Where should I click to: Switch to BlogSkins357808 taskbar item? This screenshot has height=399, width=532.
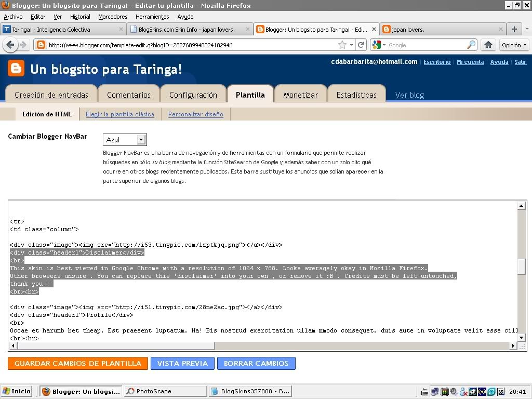coord(250,391)
